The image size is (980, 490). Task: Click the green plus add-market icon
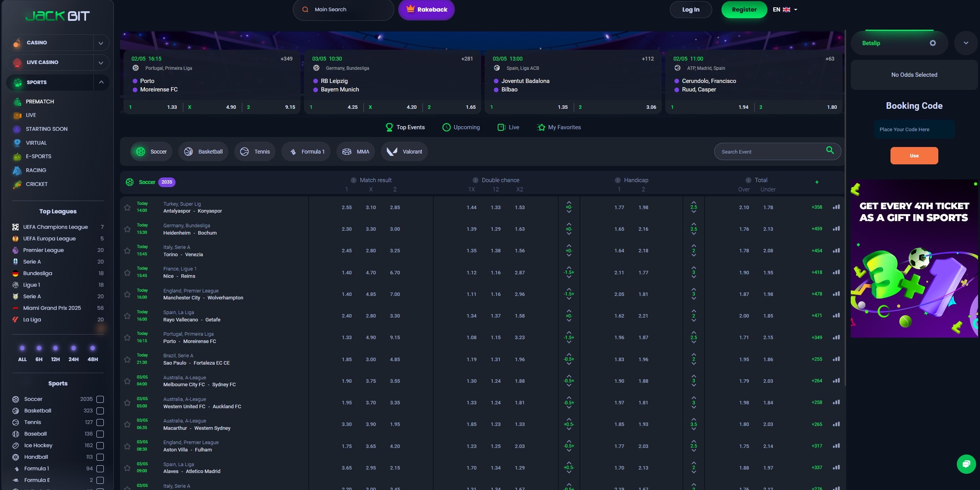pyautogui.click(x=817, y=182)
